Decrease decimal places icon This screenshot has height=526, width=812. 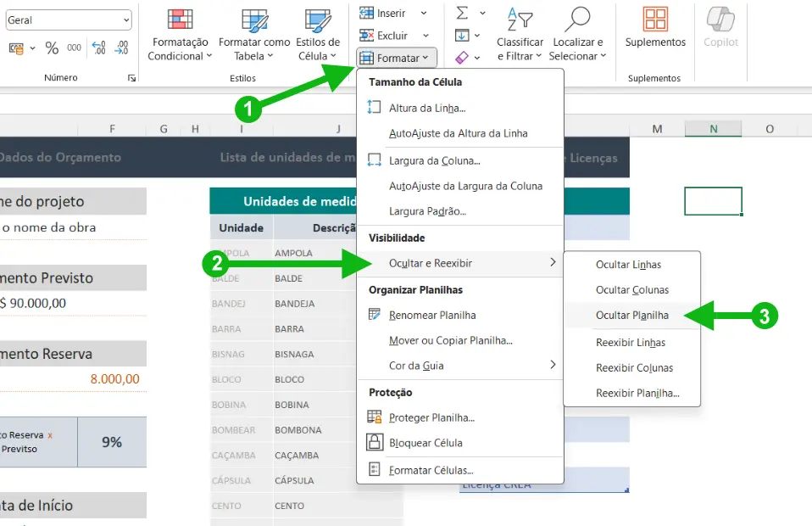tap(122, 48)
